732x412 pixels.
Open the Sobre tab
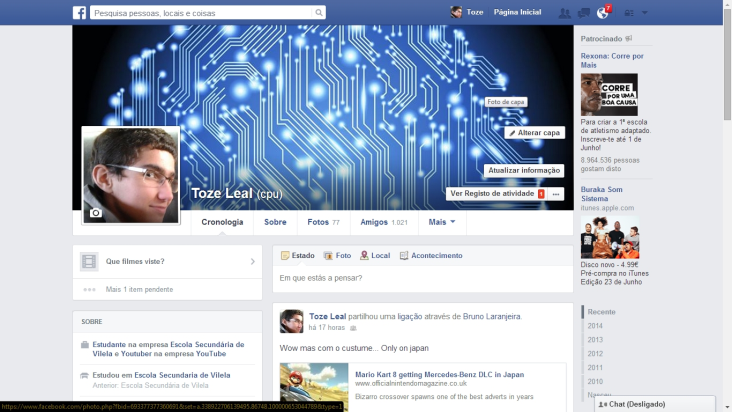[x=275, y=223]
